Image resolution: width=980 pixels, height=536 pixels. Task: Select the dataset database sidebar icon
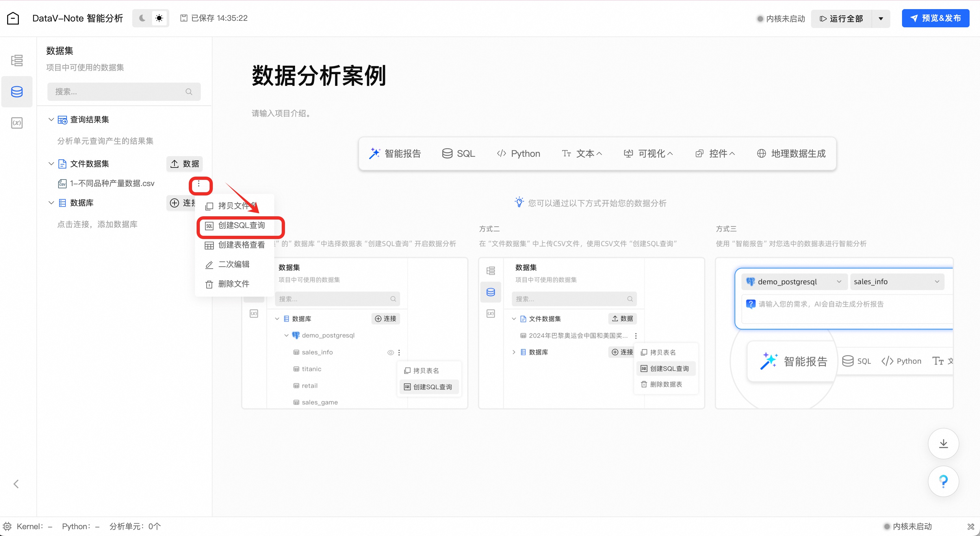click(17, 92)
